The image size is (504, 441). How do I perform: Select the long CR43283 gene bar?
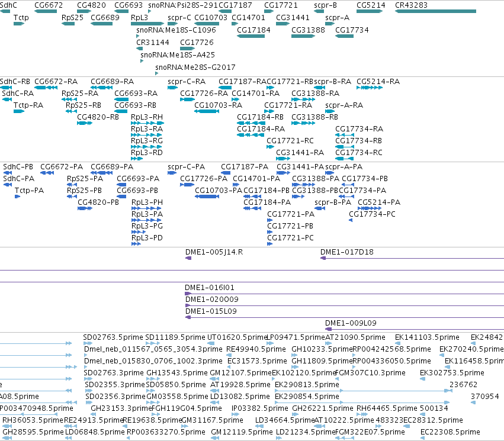pyautogui.click(x=435, y=11)
